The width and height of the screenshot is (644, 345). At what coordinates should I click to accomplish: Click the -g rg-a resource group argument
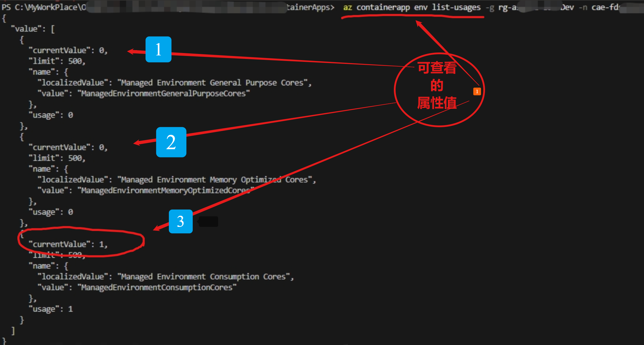click(x=501, y=8)
